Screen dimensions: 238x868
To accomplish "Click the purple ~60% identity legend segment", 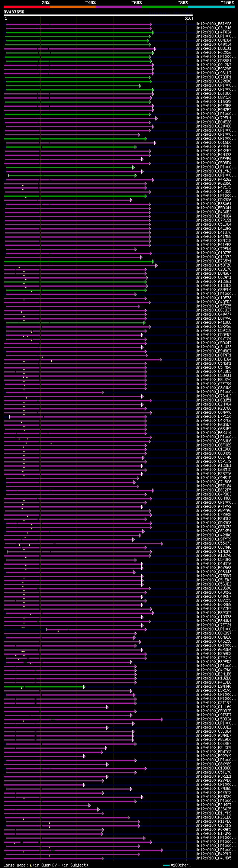I will [x=119, y=7].
